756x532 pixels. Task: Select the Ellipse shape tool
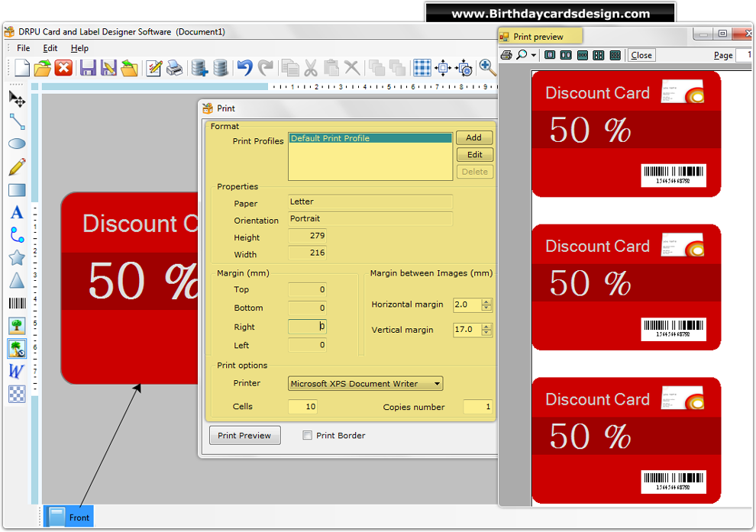point(17,143)
